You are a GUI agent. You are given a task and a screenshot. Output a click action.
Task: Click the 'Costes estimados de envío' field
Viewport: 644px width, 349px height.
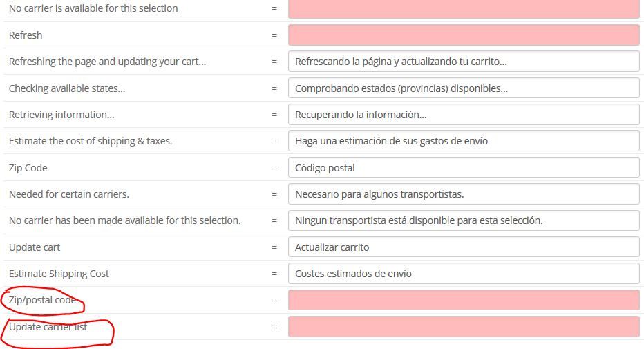[464, 274]
